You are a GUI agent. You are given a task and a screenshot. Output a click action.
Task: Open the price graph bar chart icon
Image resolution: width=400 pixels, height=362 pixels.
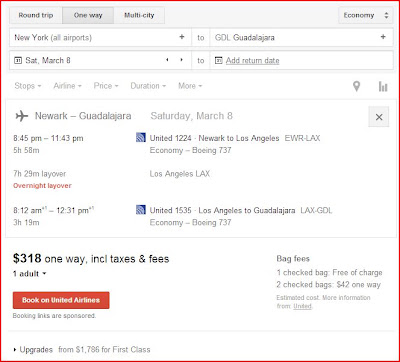tap(383, 86)
